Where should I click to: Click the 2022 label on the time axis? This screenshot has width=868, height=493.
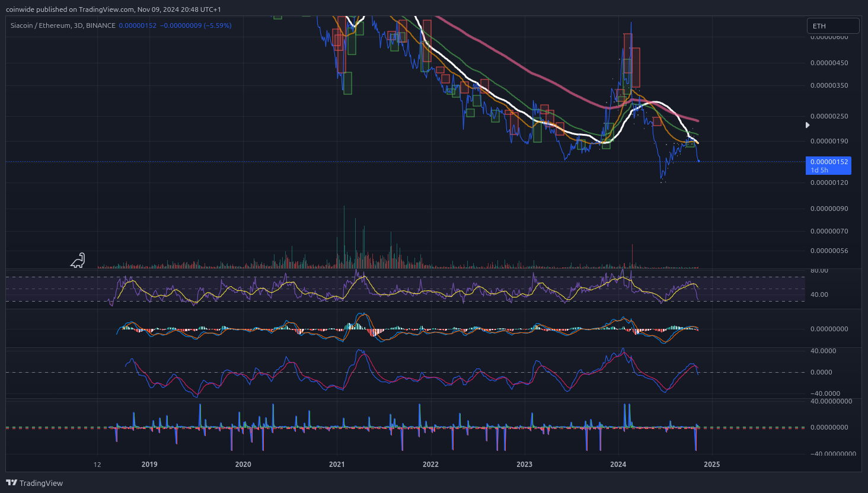[430, 465]
